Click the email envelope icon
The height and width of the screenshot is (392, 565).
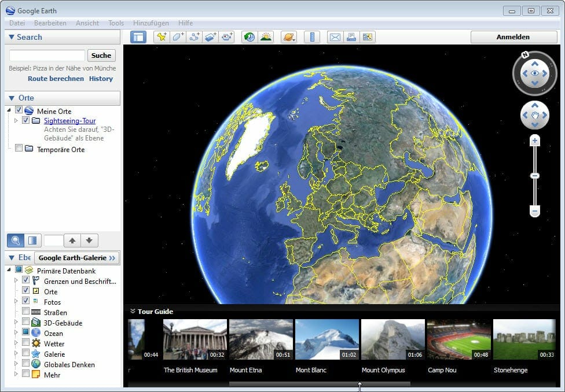click(x=335, y=37)
